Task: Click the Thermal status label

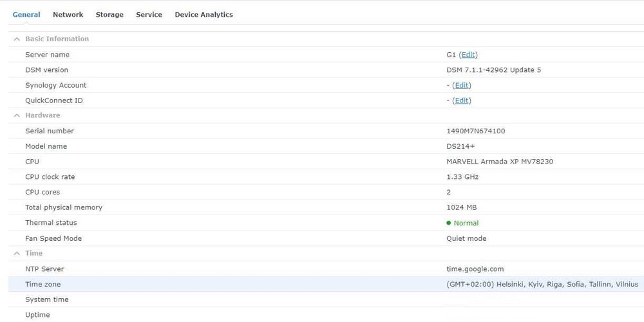Action: pos(51,223)
